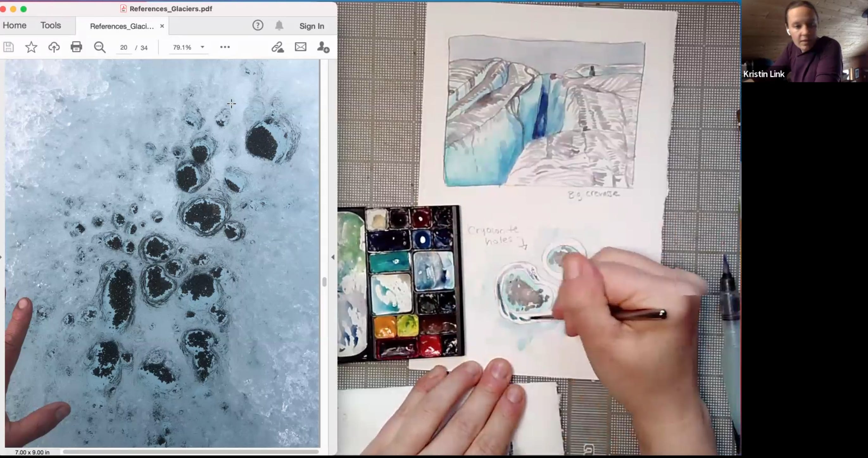868x458 pixels.
Task: Send the file by email envelope icon
Action: point(300,47)
